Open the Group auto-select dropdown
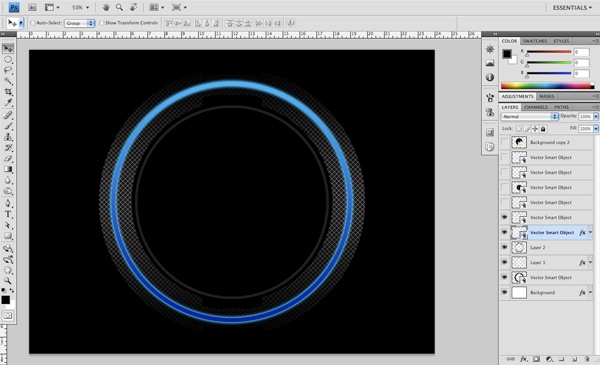The image size is (600, 365). 80,23
